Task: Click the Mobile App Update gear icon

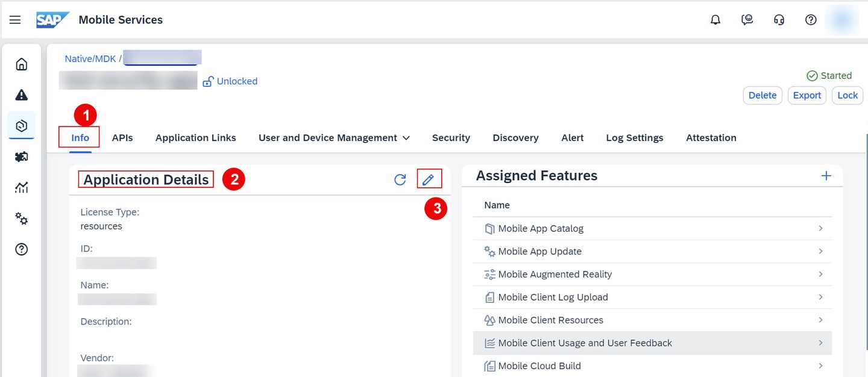Action: coord(489,252)
